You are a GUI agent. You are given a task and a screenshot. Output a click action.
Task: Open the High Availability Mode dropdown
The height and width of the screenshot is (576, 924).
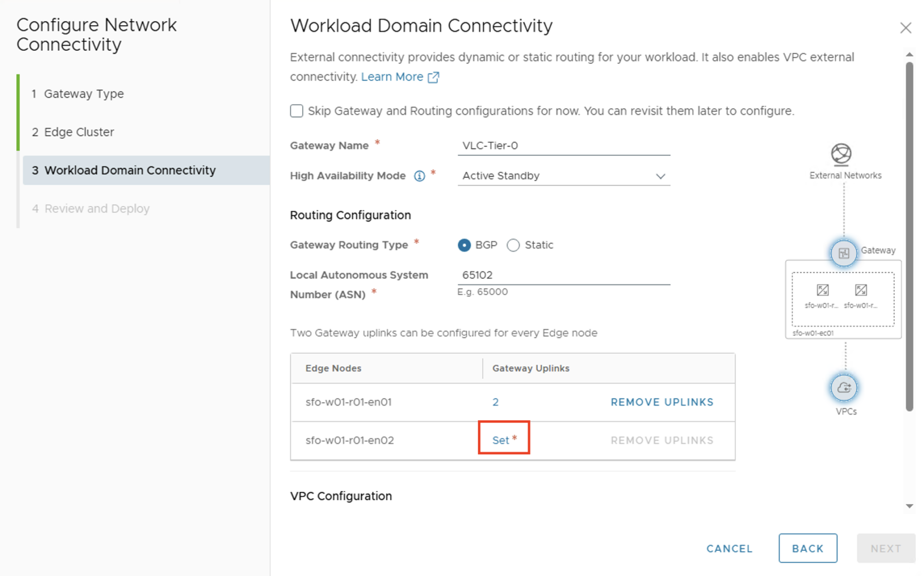[660, 176]
